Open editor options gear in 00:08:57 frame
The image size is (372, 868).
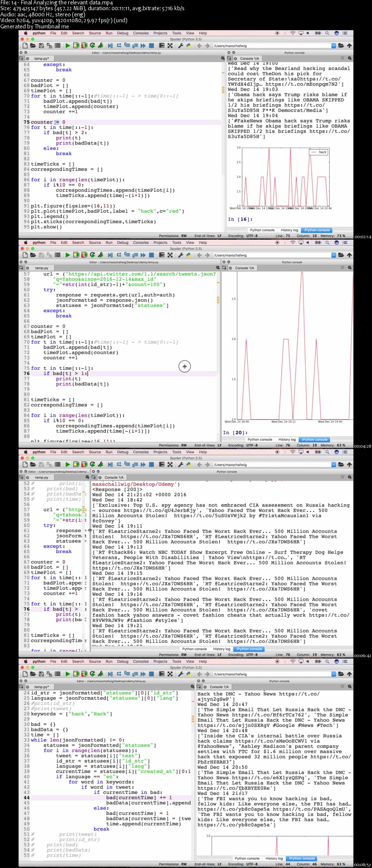coord(193,687)
